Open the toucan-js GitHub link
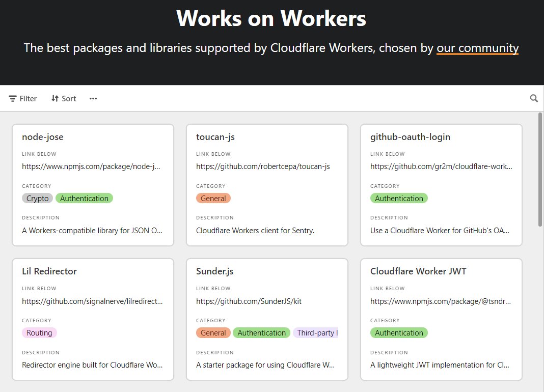Image resolution: width=544 pixels, height=392 pixels. (263, 166)
